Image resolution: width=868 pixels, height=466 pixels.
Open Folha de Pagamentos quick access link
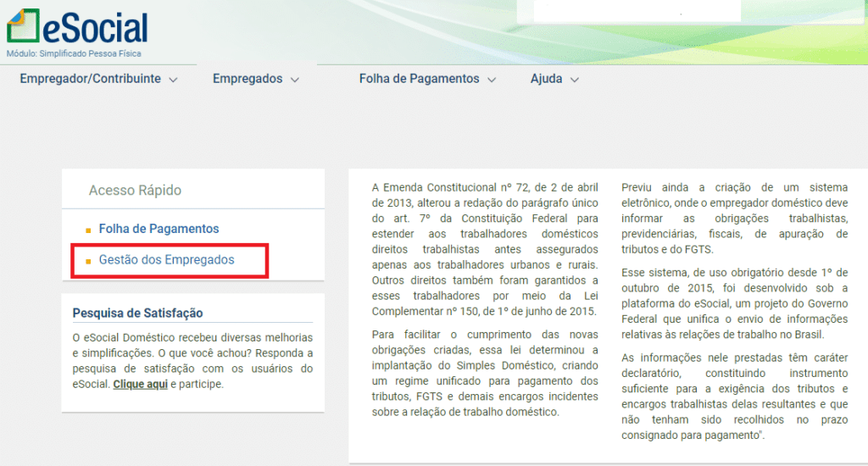coord(159,229)
